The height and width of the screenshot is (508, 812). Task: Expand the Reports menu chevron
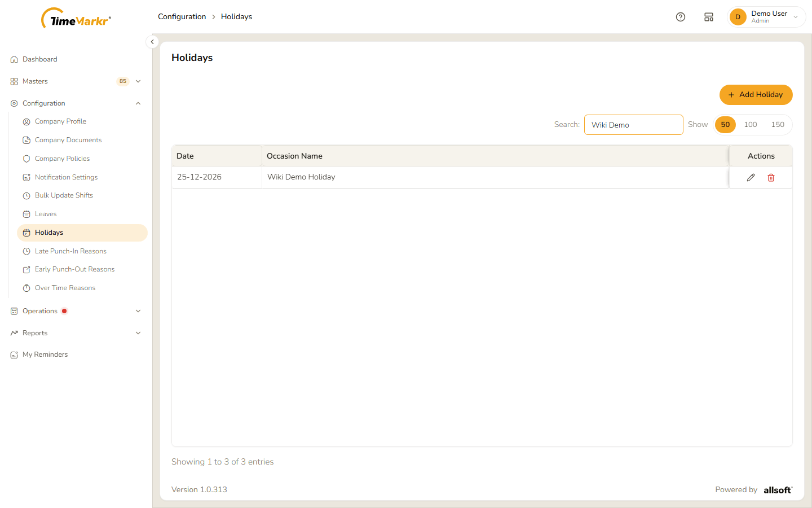pos(138,333)
